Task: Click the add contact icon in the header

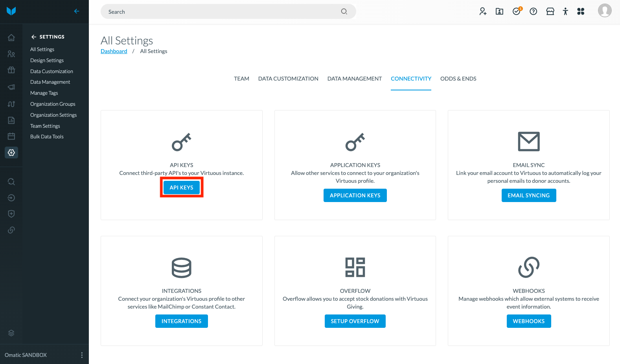Action: 483,11
